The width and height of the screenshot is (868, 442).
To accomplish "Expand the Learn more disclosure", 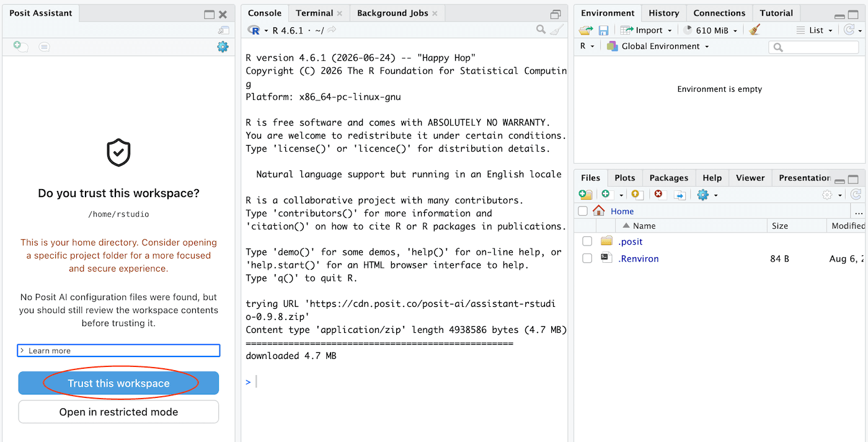I will (118, 351).
